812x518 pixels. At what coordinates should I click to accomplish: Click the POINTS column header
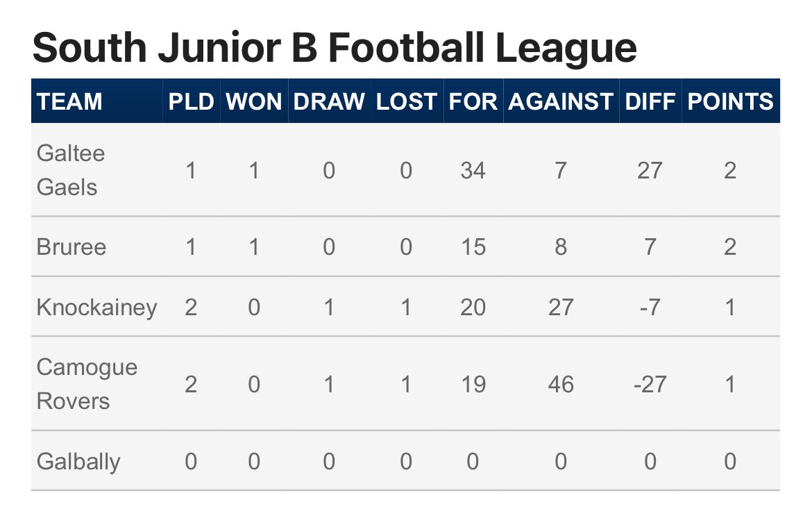pos(730,101)
